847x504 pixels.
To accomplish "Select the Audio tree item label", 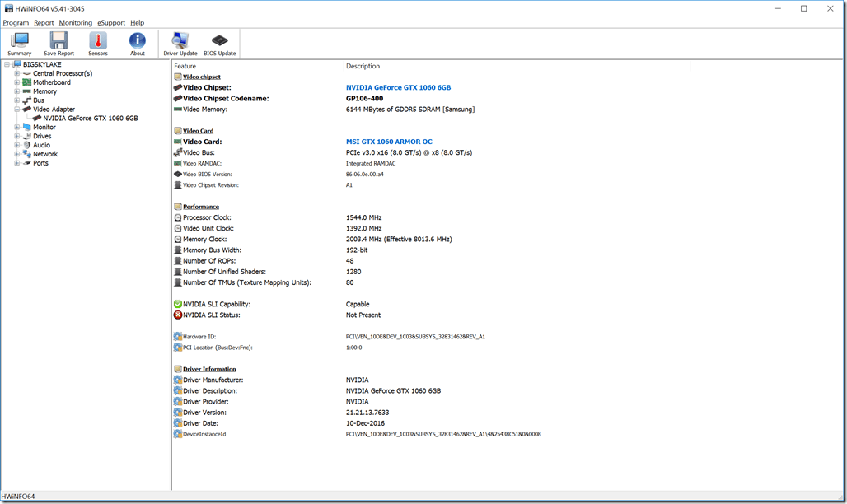I will [41, 145].
